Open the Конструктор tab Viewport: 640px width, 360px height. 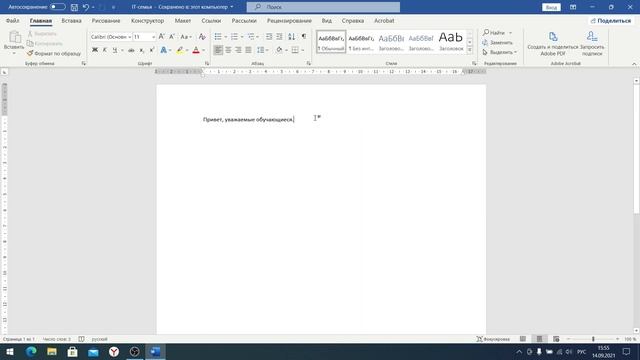[x=147, y=20]
